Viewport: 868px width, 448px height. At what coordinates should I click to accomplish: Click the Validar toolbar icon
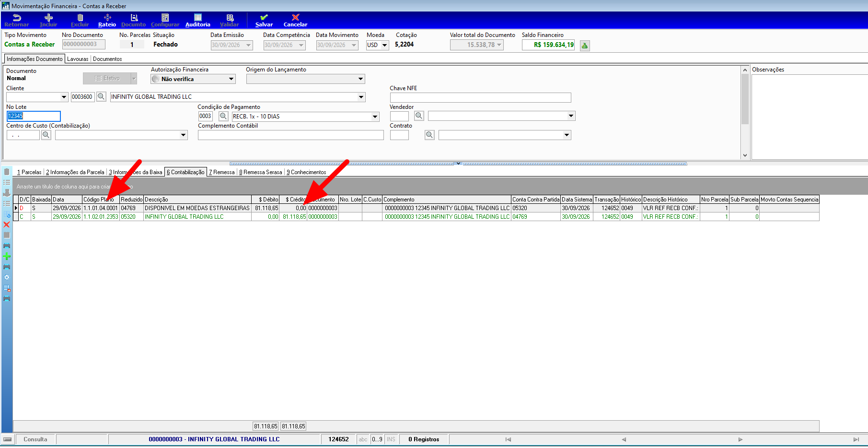coord(230,18)
